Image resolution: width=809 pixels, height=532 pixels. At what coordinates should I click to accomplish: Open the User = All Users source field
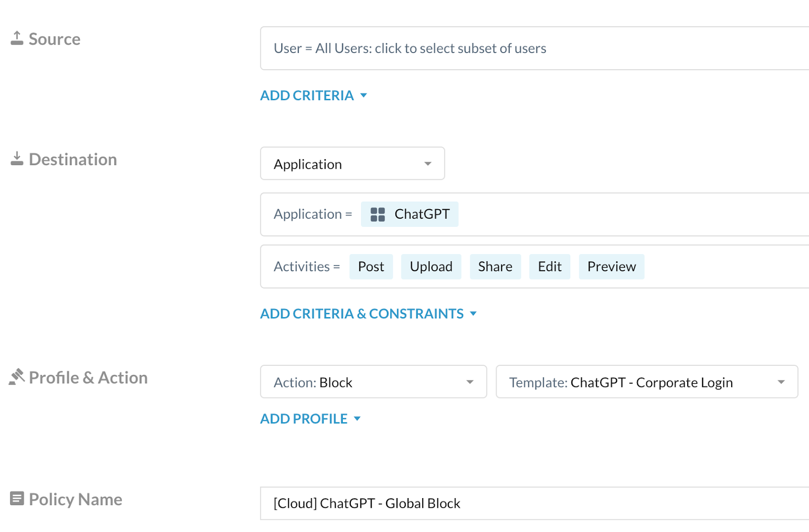pos(534,49)
